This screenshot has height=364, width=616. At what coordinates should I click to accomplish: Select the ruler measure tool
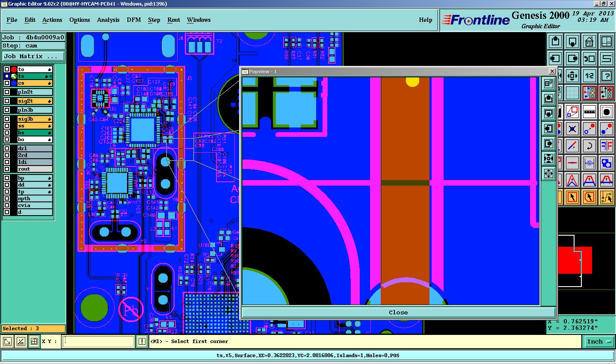point(589,111)
